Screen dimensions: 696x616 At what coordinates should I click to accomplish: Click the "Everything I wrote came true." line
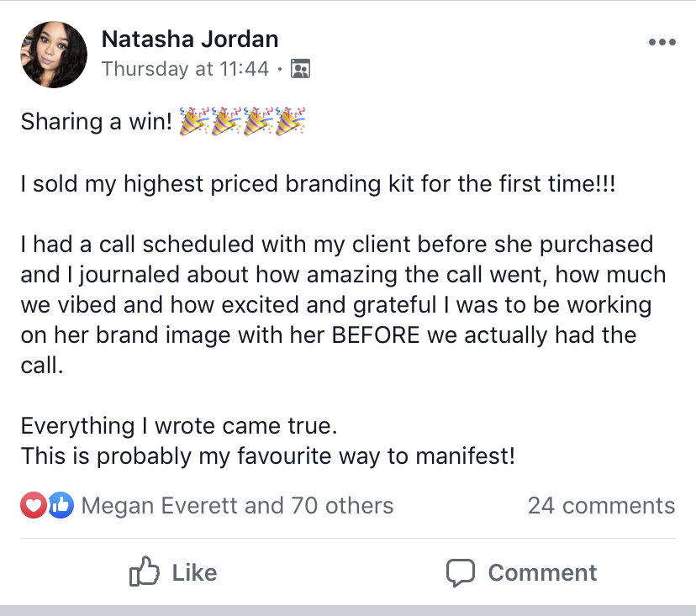179,426
